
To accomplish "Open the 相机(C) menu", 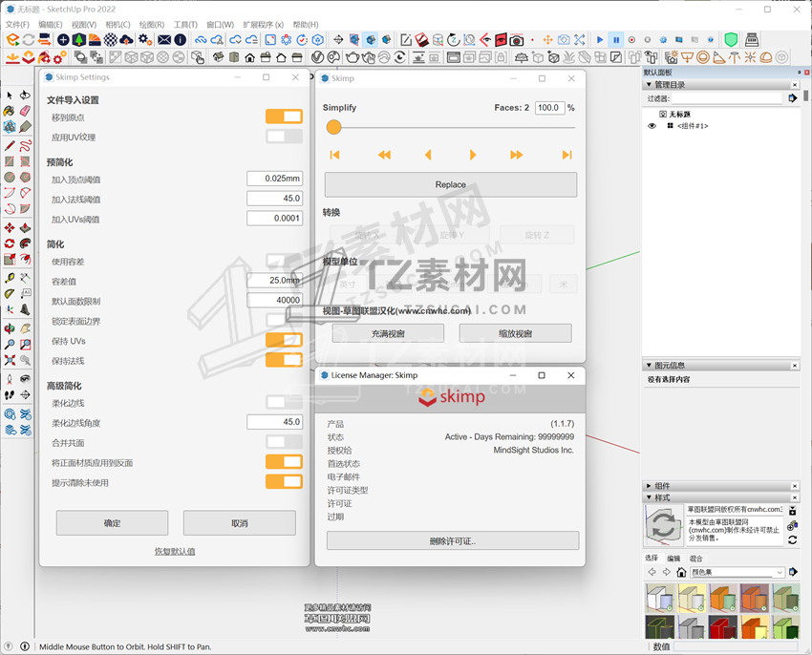I will pos(118,25).
